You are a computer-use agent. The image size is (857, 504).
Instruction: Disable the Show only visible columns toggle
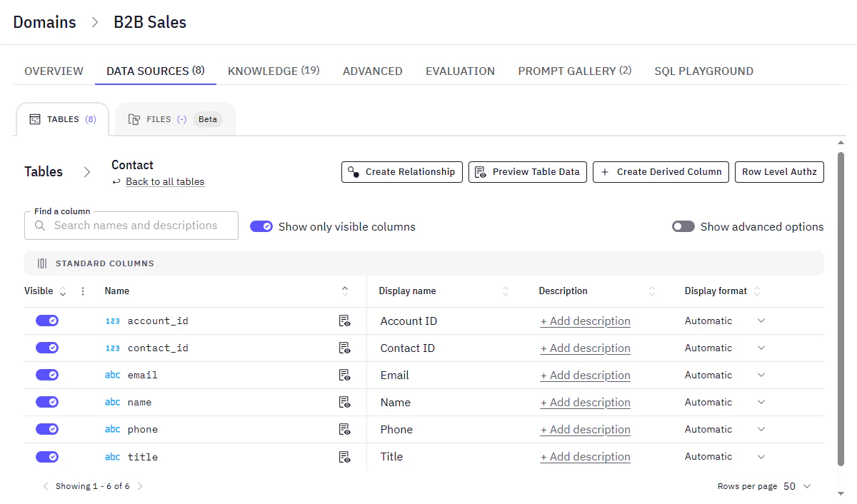pos(261,226)
